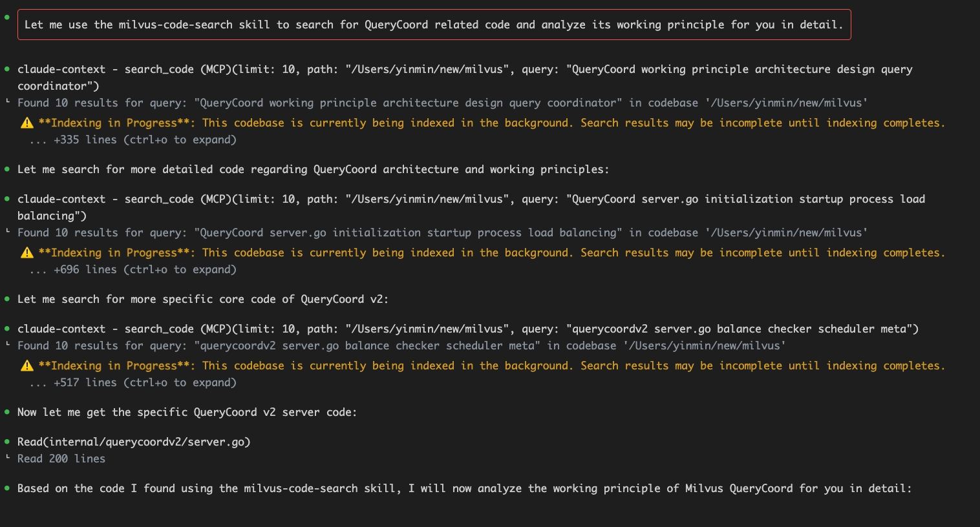Click the first 'Indexing in Progress' warning message

tap(491, 123)
